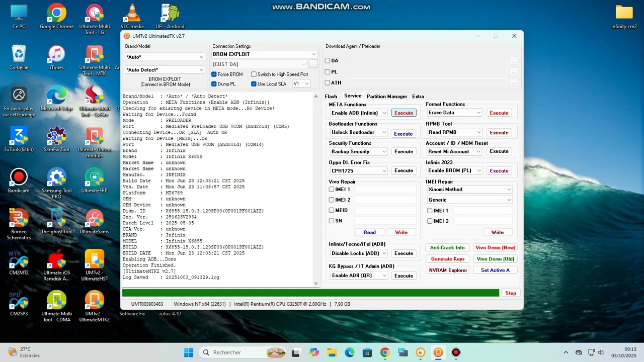Open UFI - Android desktop shortcut
Image resolution: width=644 pixels, height=362 pixels.
pyautogui.click(x=170, y=16)
